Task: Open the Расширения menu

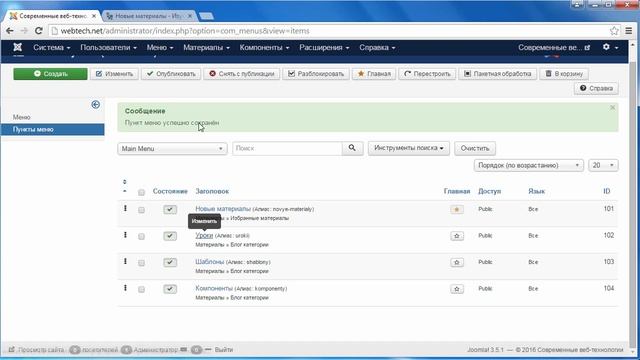Action: (x=324, y=47)
